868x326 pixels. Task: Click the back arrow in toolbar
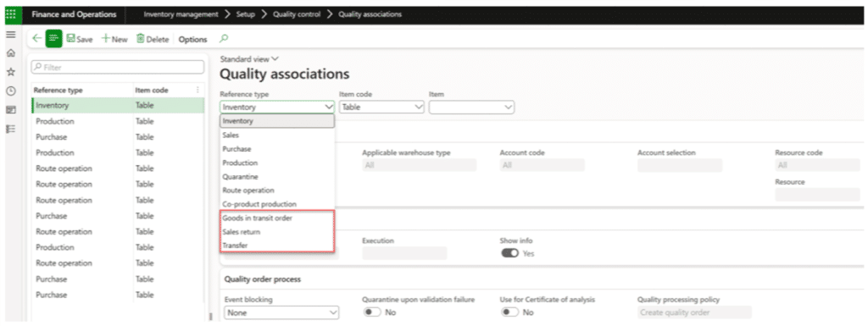[x=36, y=39]
